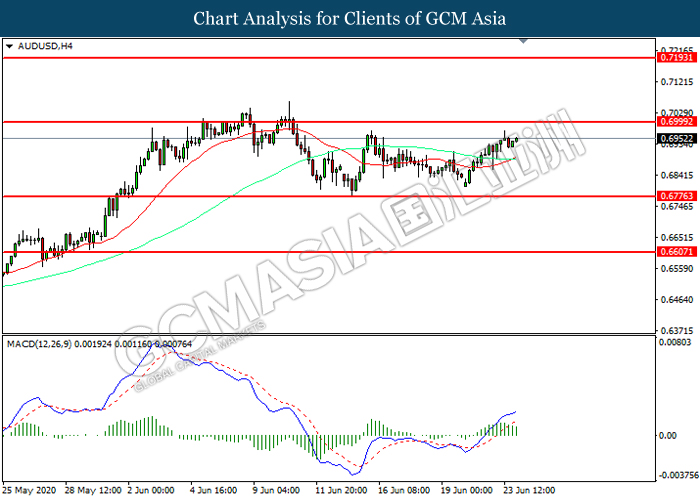Select the 0.69992 red price tag

coord(677,122)
